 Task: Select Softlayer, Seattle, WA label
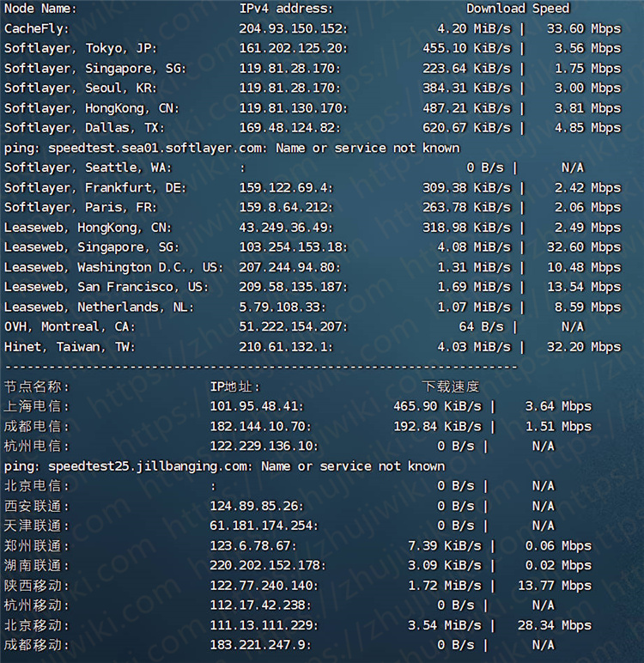click(x=88, y=167)
